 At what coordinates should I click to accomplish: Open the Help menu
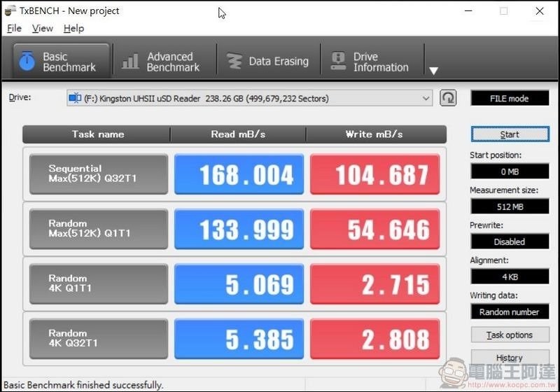tap(73, 29)
